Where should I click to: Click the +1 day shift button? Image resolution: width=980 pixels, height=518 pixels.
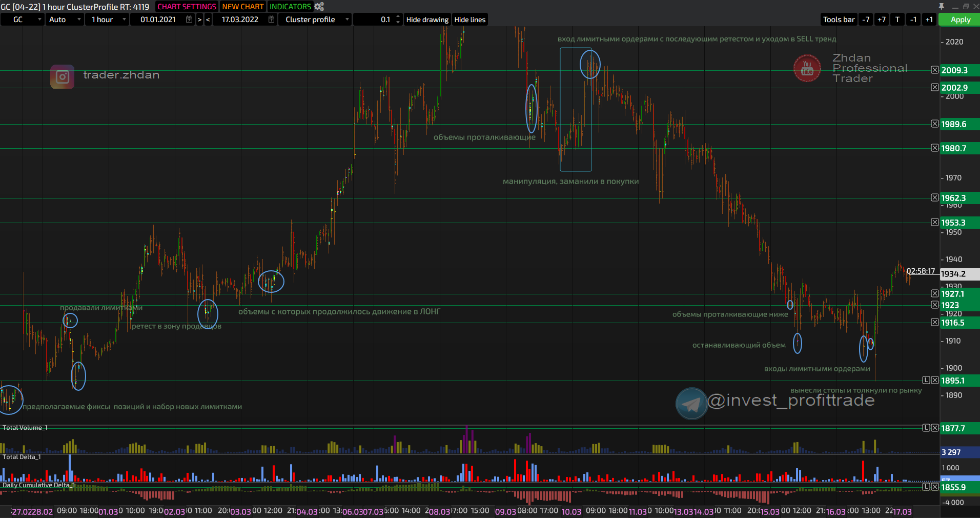point(929,19)
